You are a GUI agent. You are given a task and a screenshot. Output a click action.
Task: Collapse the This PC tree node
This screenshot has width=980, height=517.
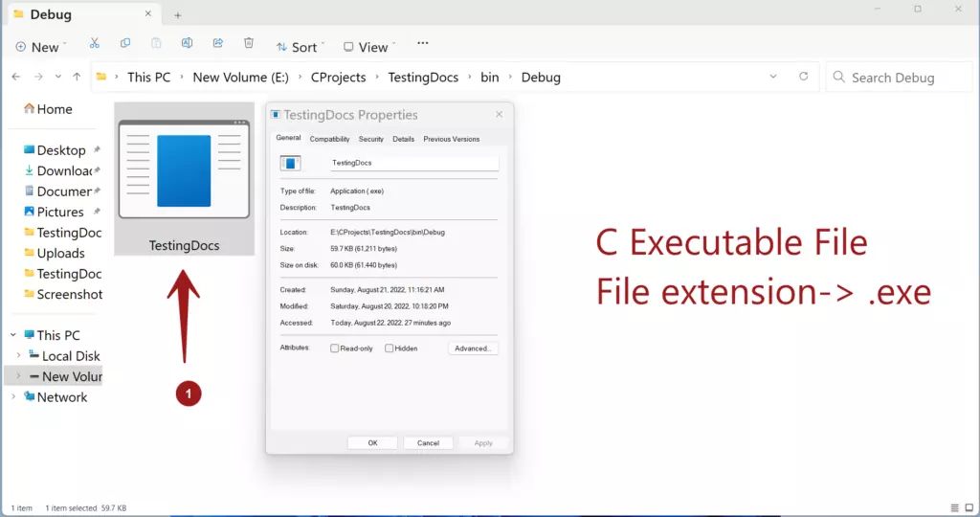tap(13, 335)
